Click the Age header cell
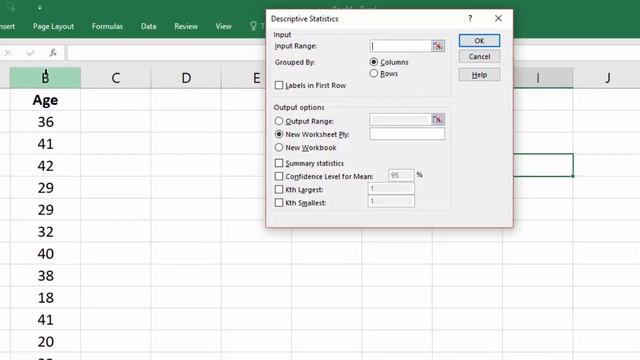Image resolution: width=640 pixels, height=360 pixels. (45, 100)
